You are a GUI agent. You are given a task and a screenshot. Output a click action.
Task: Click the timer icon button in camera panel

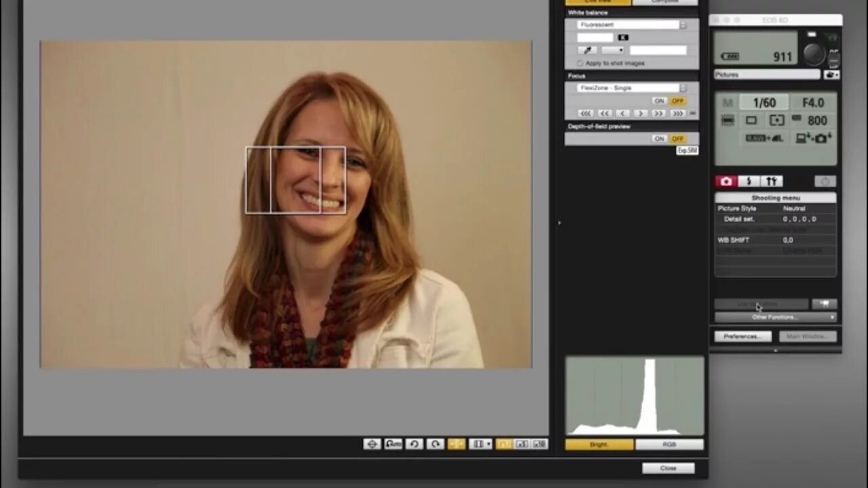click(825, 181)
